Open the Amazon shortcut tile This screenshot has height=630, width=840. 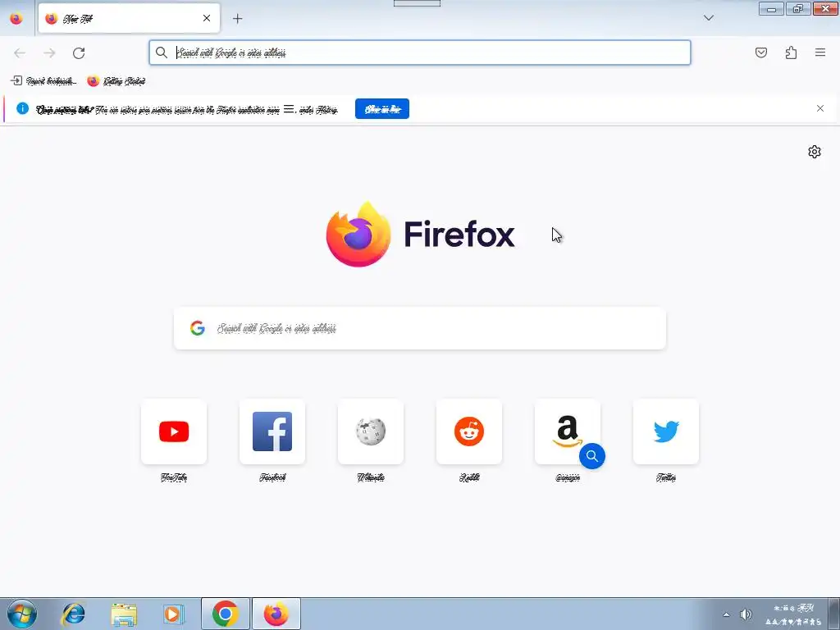pyautogui.click(x=568, y=431)
